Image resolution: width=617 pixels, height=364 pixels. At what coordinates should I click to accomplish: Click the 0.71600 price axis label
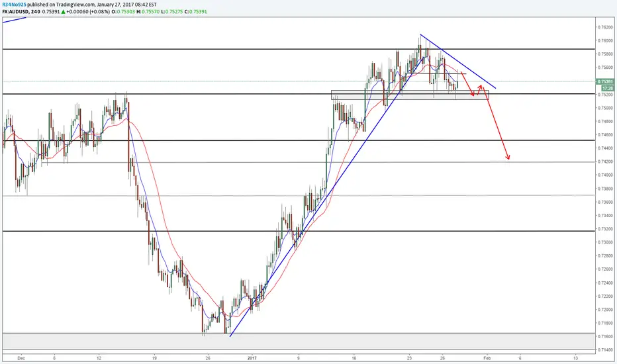[605, 336]
